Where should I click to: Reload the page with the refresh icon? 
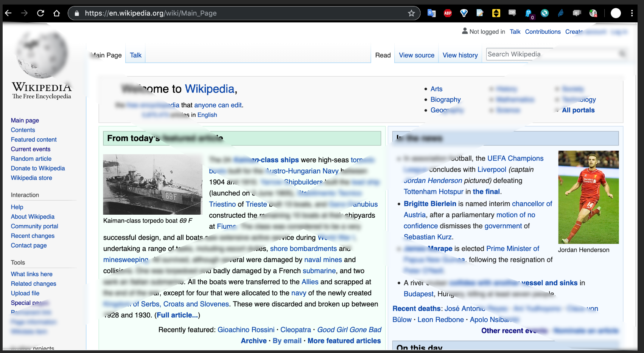[x=40, y=13]
